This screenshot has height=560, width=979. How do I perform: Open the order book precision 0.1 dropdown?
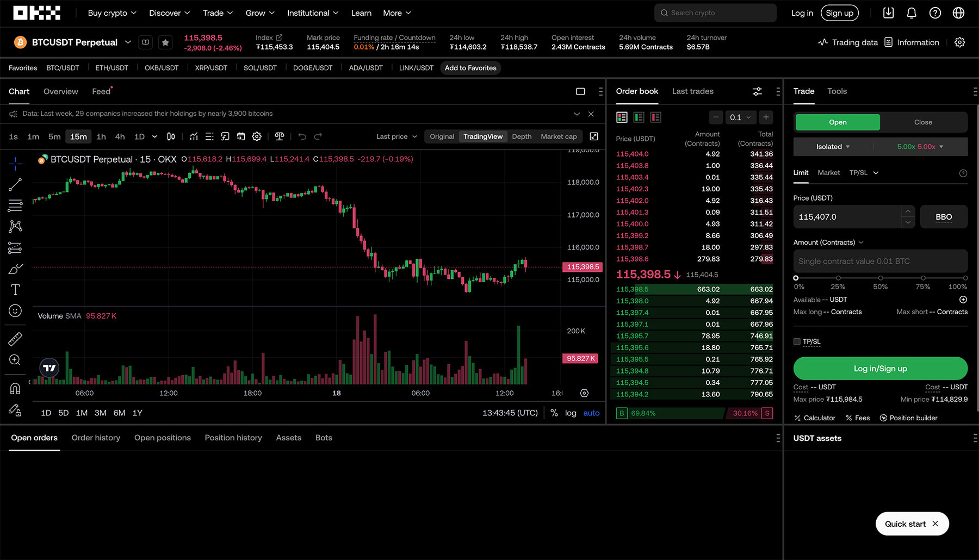pyautogui.click(x=741, y=117)
